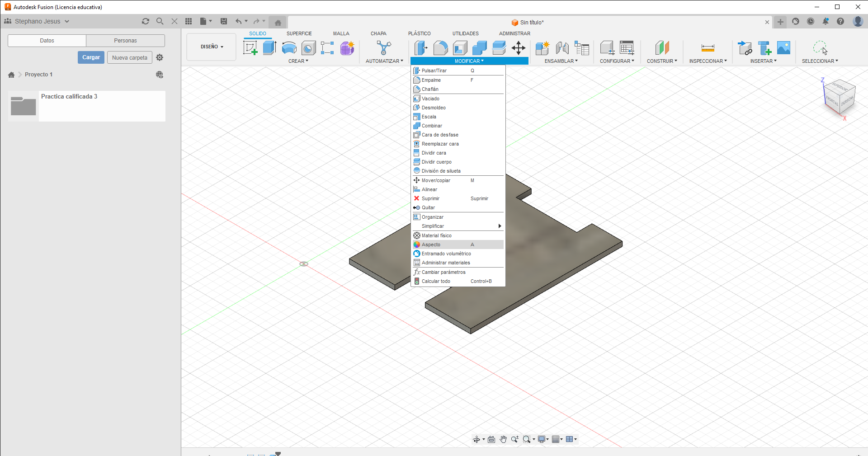Screen dimensions: 868x456
Task: Toggle the data panel grid icon
Action: 189,21
